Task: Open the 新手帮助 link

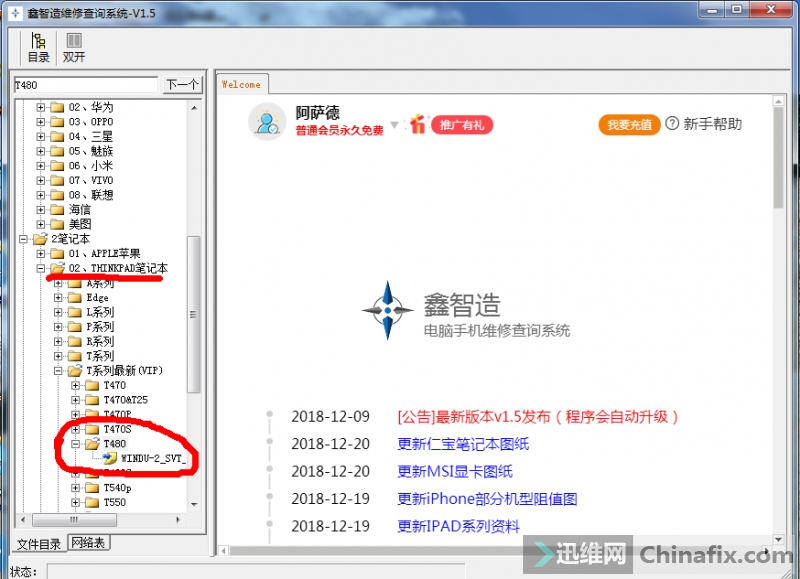Action: 712,124
